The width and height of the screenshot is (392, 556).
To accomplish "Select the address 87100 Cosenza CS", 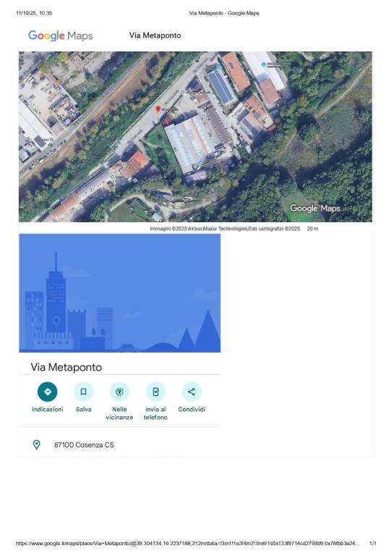I will coord(84,445).
